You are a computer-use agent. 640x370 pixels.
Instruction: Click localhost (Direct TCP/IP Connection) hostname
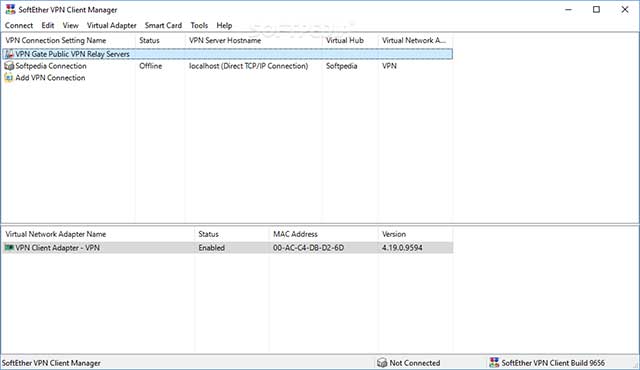point(249,66)
